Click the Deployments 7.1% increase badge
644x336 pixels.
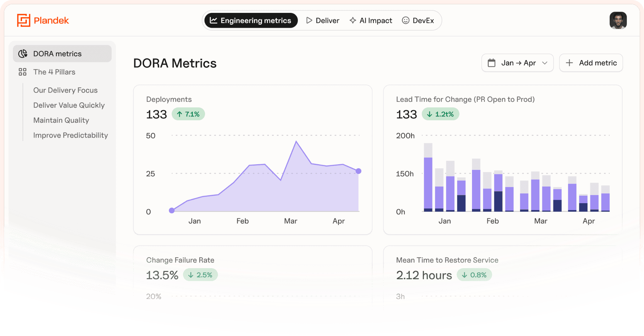pos(188,114)
